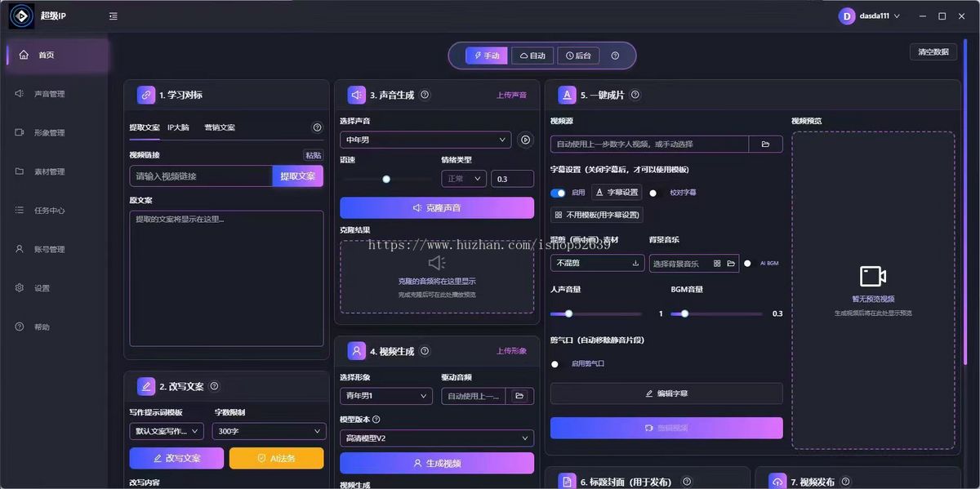Click folder icon in 背景音乐 field
This screenshot has width=980, height=489.
(731, 264)
